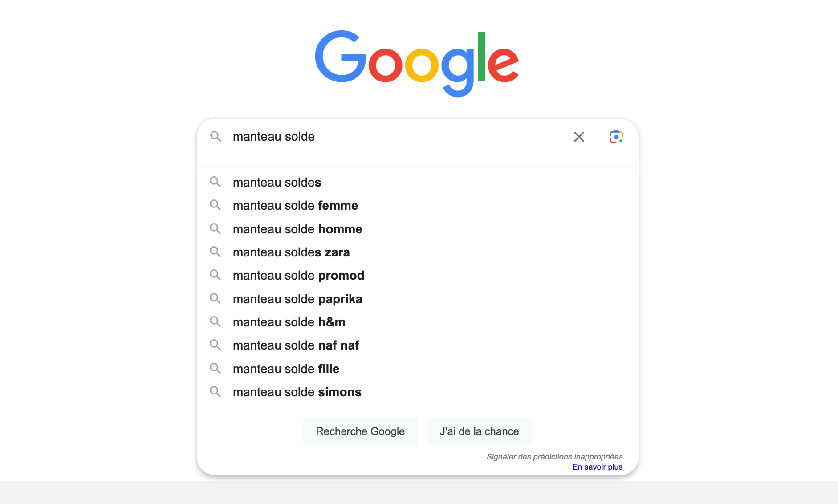Choose the 'manteau solde homme' suggestion
838x504 pixels.
coord(417,229)
